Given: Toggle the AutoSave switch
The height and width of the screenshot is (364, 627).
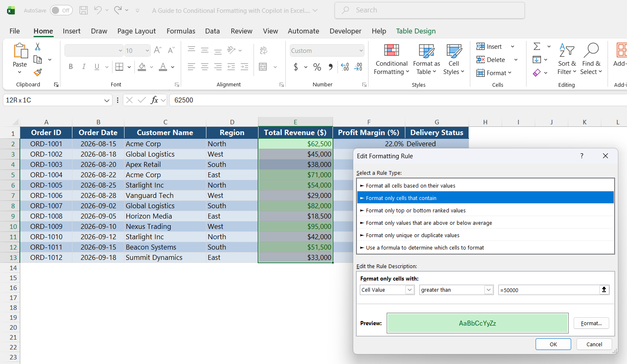Looking at the screenshot, I should (x=61, y=10).
